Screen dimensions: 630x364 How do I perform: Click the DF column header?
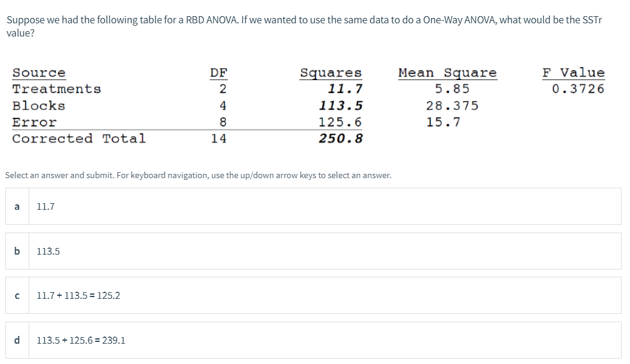coord(218,72)
